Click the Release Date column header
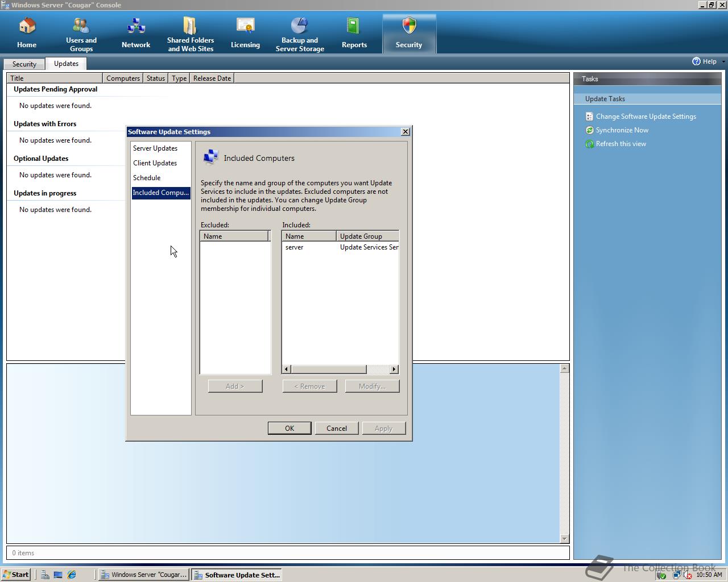Image resolution: width=728 pixels, height=582 pixels. click(212, 78)
